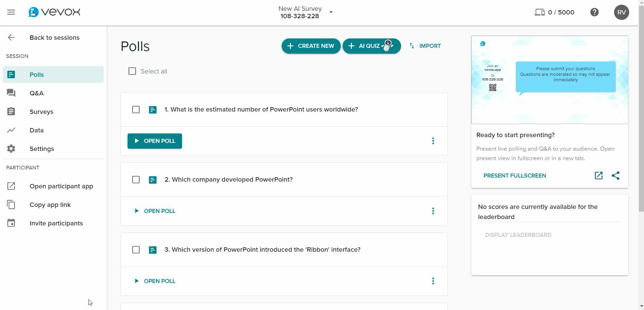The height and width of the screenshot is (310, 644).
Task: Open poll for PowerPoint users worldwide question
Action: click(155, 141)
